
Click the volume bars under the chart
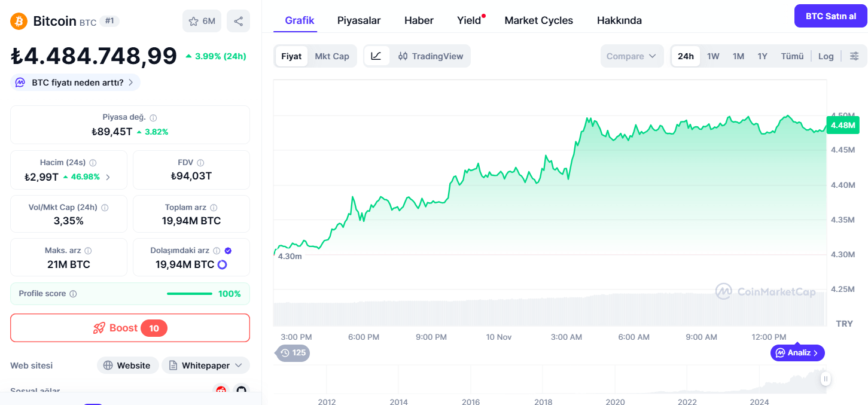click(x=549, y=310)
